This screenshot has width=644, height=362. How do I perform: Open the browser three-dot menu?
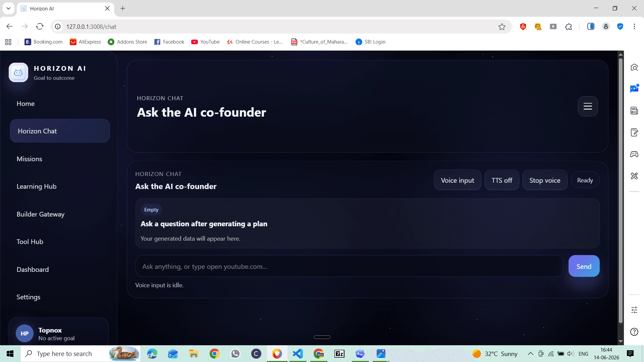tap(634, 26)
